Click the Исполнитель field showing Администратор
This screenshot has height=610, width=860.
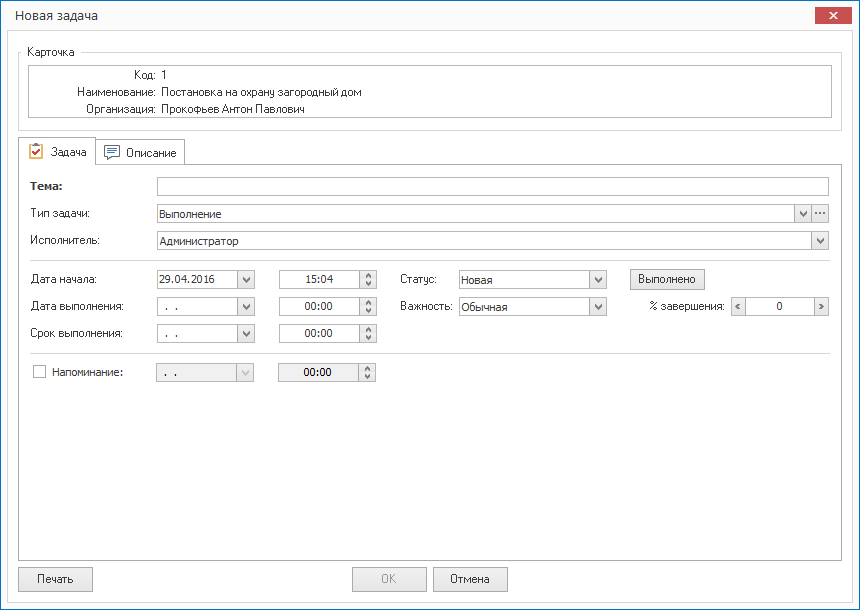point(484,241)
